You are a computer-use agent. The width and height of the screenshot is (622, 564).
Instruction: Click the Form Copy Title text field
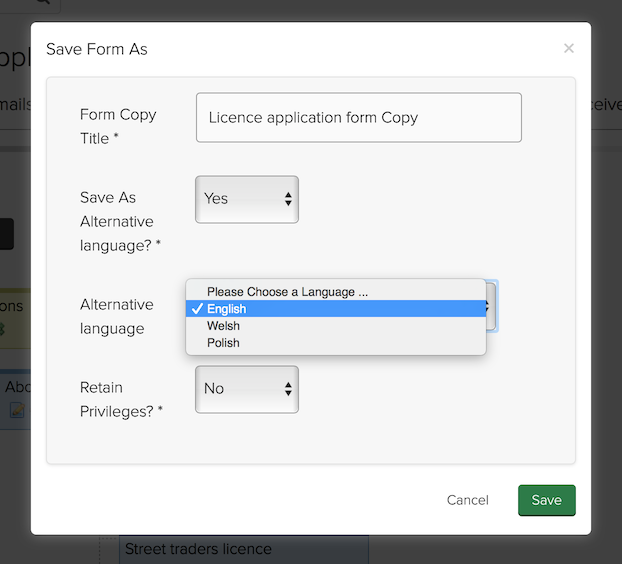(358, 118)
